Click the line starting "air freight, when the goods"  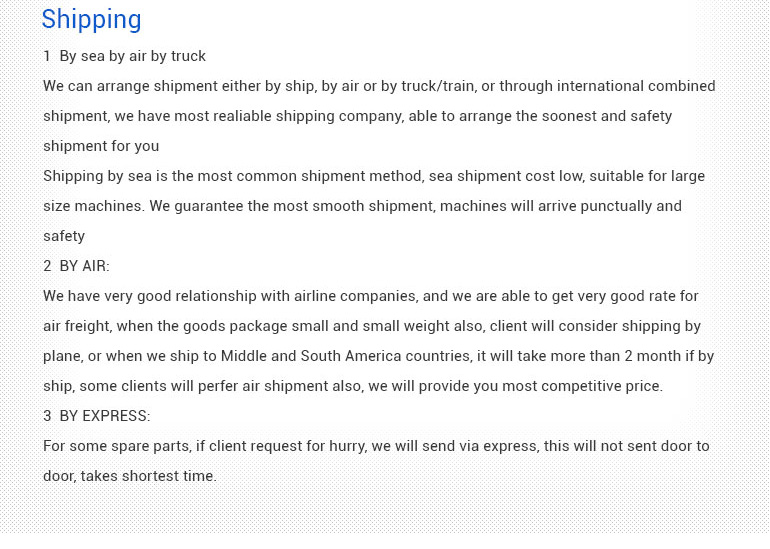point(371,326)
